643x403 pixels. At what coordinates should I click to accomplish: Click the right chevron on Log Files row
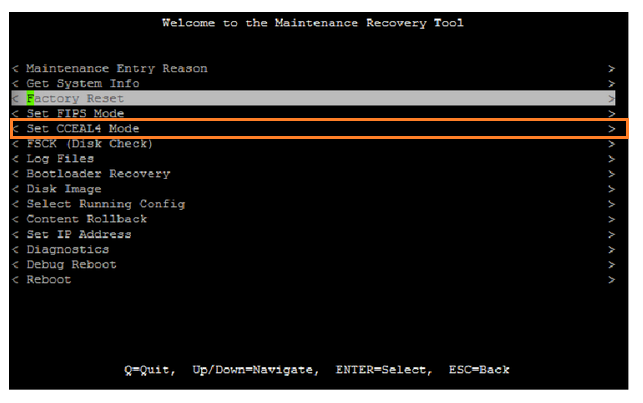point(611,159)
